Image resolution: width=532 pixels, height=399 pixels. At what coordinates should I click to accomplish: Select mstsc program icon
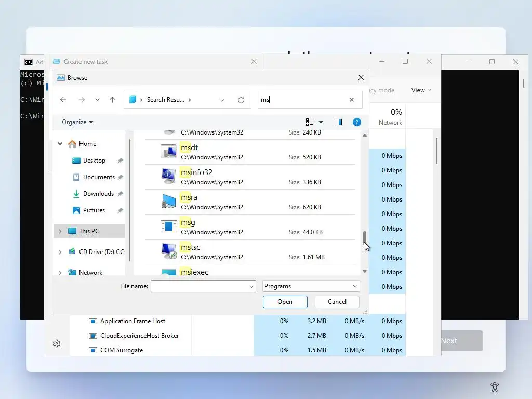point(169,251)
